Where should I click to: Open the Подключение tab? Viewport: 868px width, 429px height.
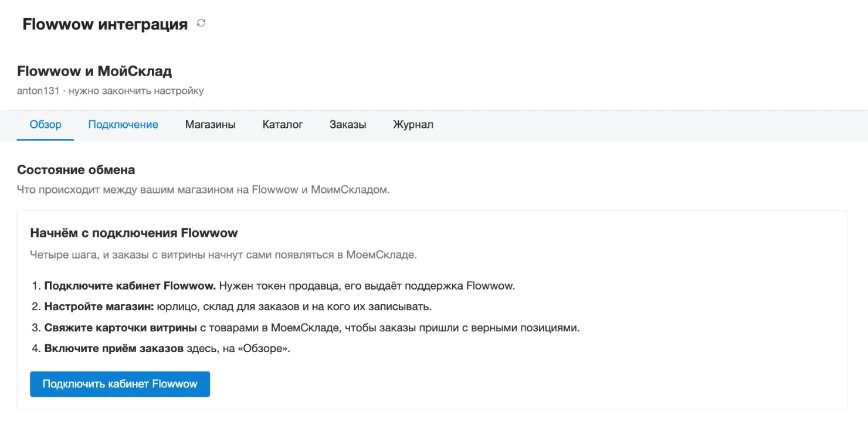tap(123, 125)
